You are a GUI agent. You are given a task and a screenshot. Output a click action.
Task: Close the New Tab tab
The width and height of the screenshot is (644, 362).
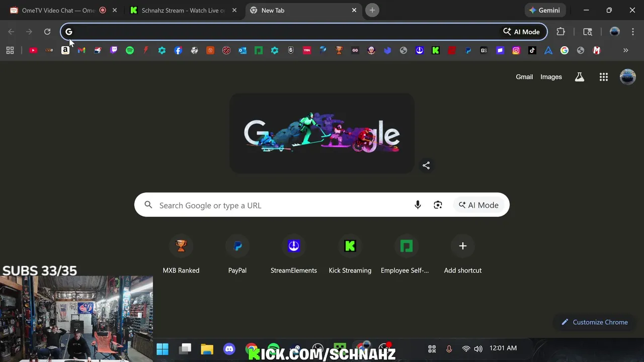(354, 10)
